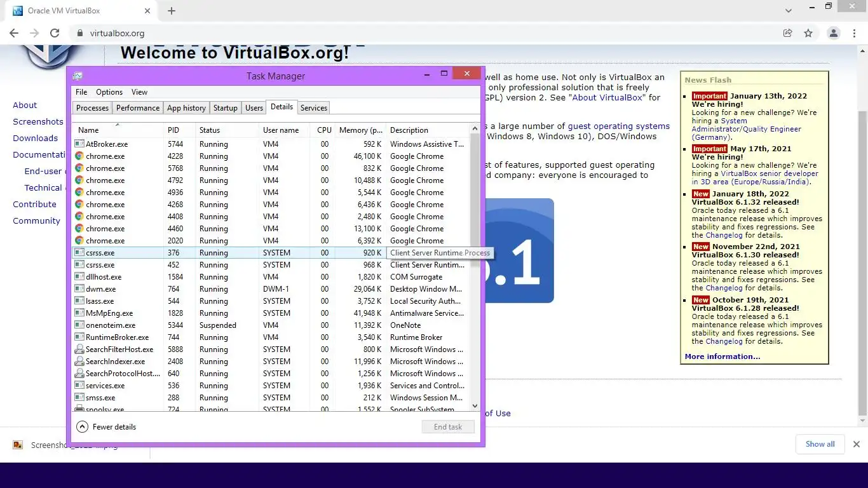The height and width of the screenshot is (488, 868).
Task: Sort by the PID column header
Action: tap(180, 130)
